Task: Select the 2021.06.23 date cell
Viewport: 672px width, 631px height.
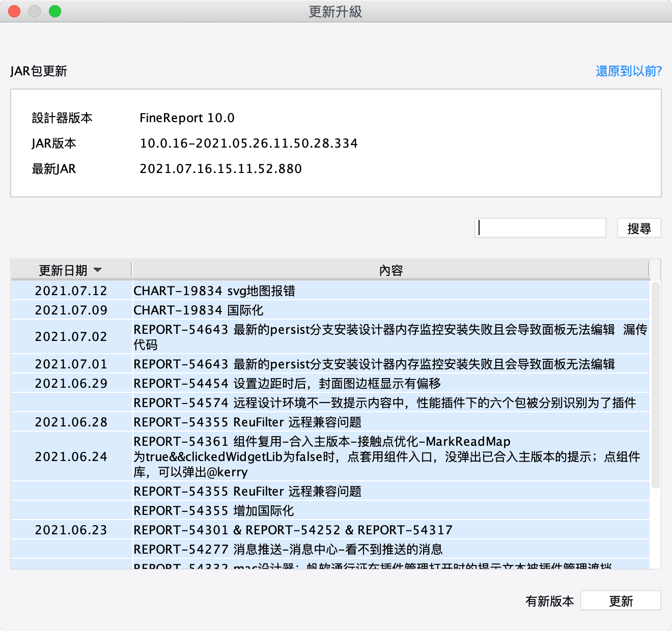Action: click(x=71, y=530)
